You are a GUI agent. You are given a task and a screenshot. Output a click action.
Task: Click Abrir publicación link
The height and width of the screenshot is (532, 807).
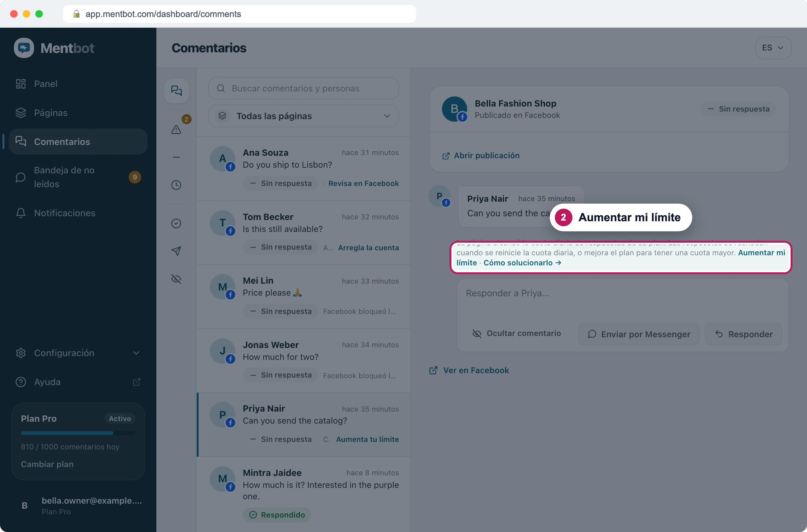(x=481, y=155)
